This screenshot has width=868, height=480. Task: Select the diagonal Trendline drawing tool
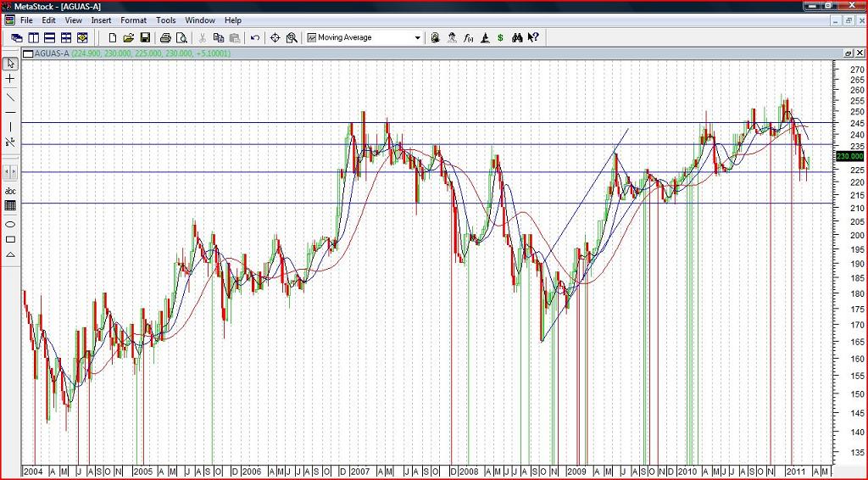[10, 98]
